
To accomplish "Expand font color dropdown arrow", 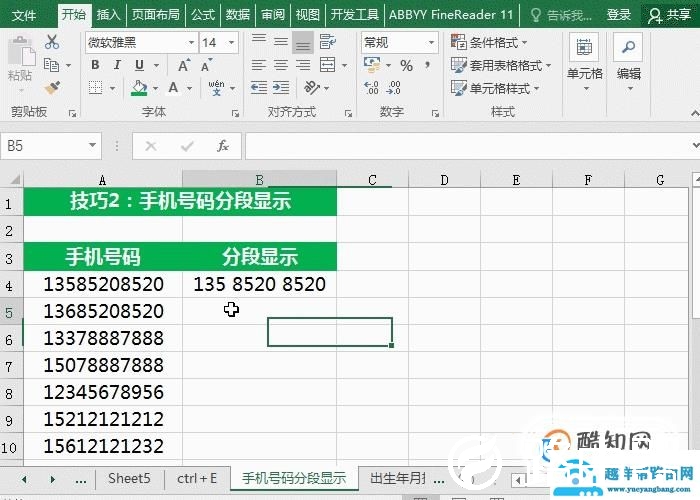I will [189, 88].
